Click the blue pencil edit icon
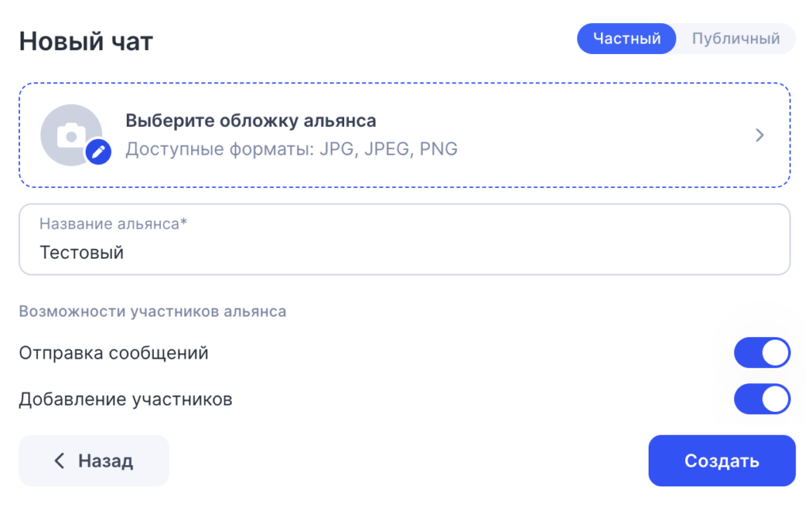This screenshot has width=812, height=507. (98, 151)
